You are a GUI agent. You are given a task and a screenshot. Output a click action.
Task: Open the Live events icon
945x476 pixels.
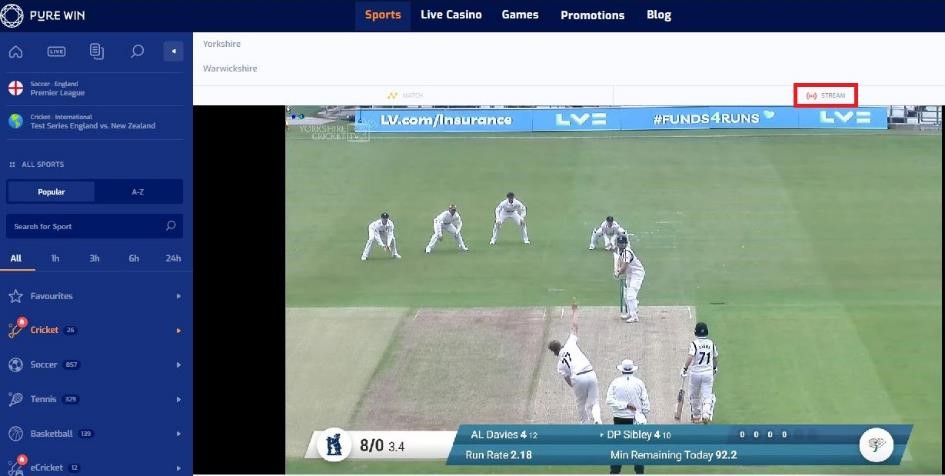point(56,51)
